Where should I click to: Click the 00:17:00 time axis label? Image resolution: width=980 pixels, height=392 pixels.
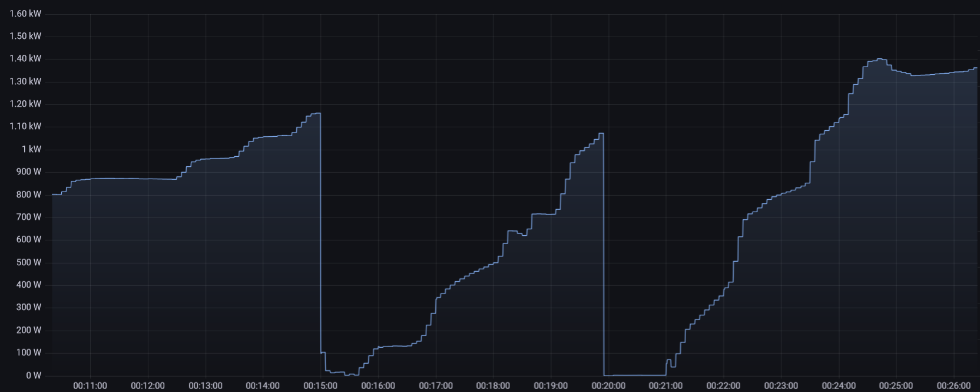(x=436, y=386)
